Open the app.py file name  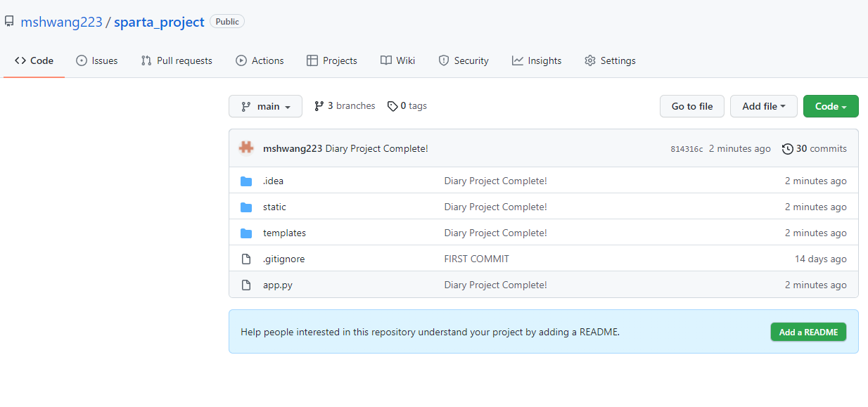coord(277,285)
